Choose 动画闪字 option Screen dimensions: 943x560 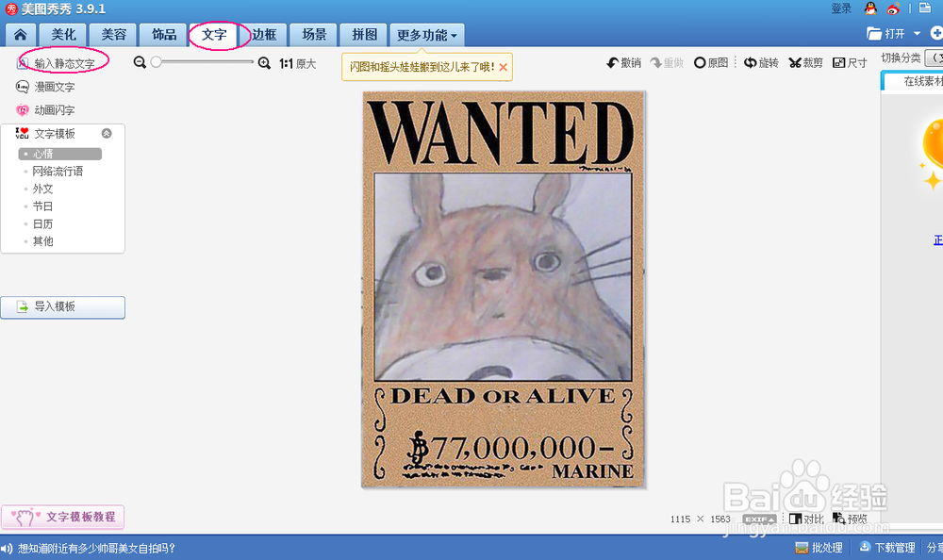click(45, 110)
